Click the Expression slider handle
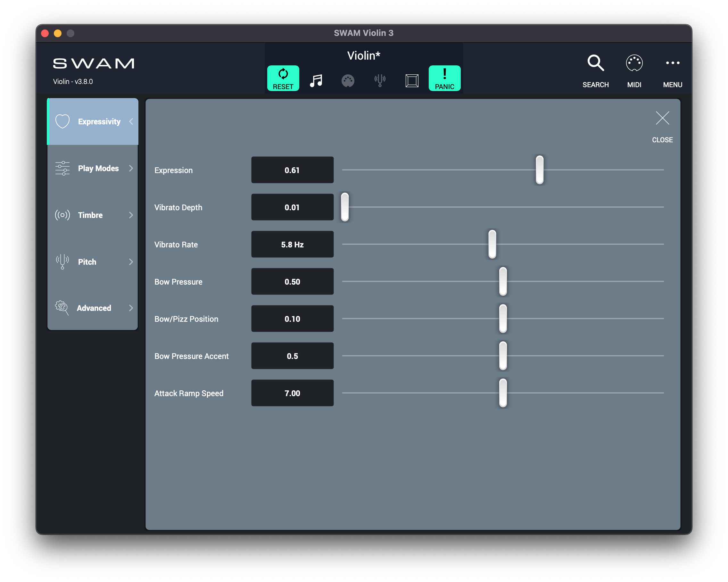The width and height of the screenshot is (728, 582). [x=540, y=170]
